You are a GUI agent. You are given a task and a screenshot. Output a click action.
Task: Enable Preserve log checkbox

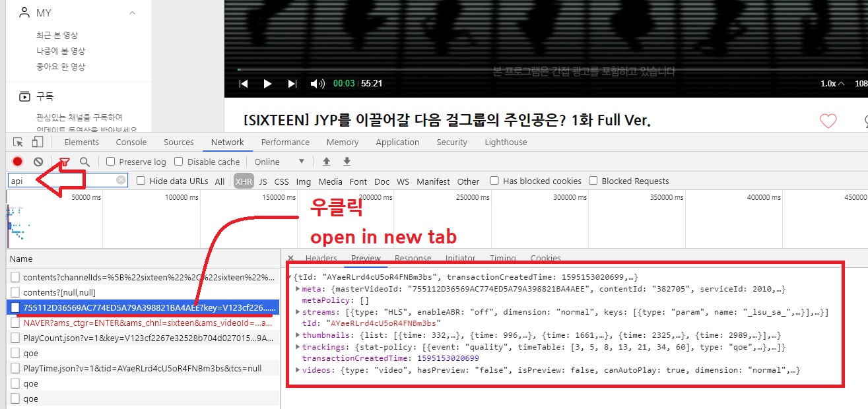(111, 162)
